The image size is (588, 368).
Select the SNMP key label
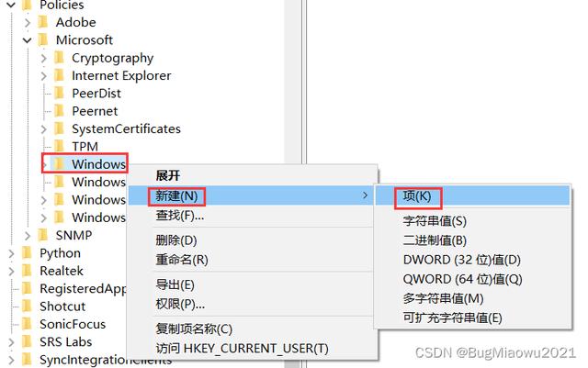73,235
